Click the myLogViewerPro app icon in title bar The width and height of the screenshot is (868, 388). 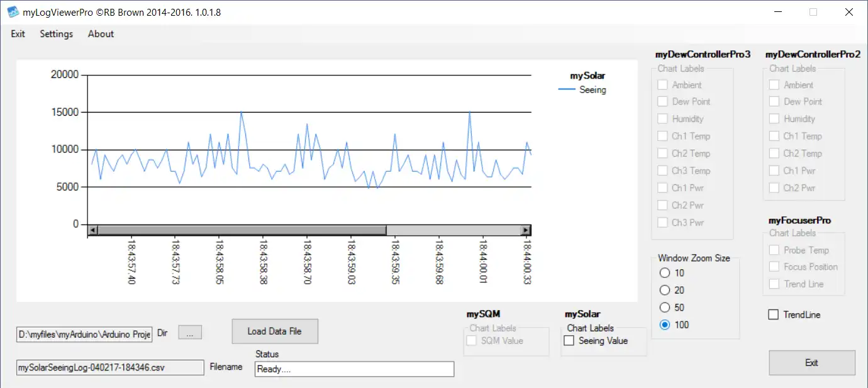tap(13, 12)
